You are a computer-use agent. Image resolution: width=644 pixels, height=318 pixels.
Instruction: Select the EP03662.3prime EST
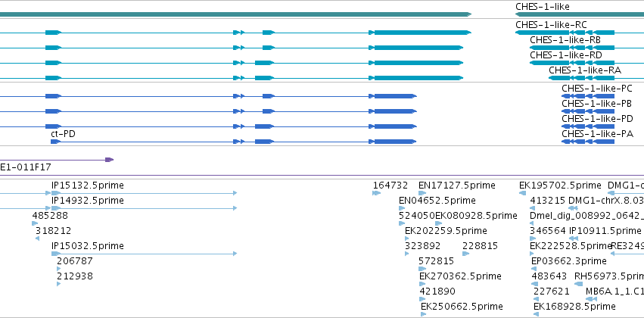569,261
